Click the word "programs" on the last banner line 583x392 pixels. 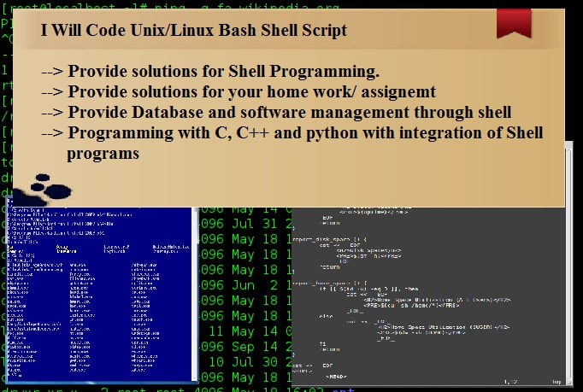click(x=103, y=153)
